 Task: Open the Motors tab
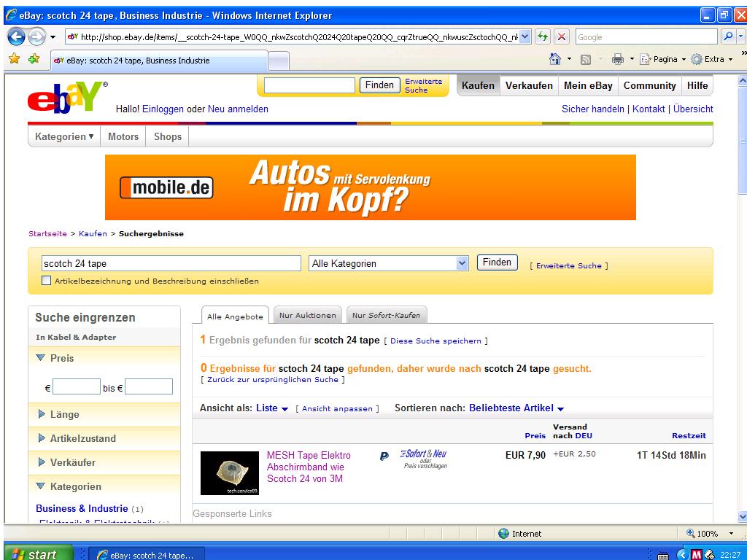[123, 136]
